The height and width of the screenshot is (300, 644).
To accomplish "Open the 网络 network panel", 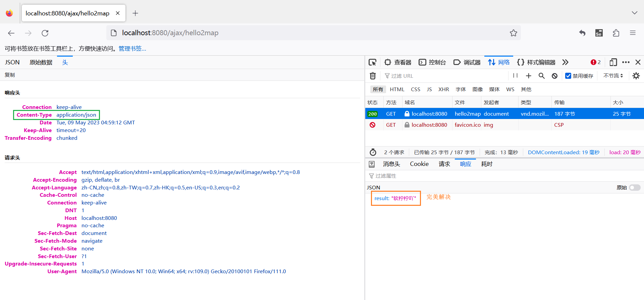I will [x=499, y=62].
